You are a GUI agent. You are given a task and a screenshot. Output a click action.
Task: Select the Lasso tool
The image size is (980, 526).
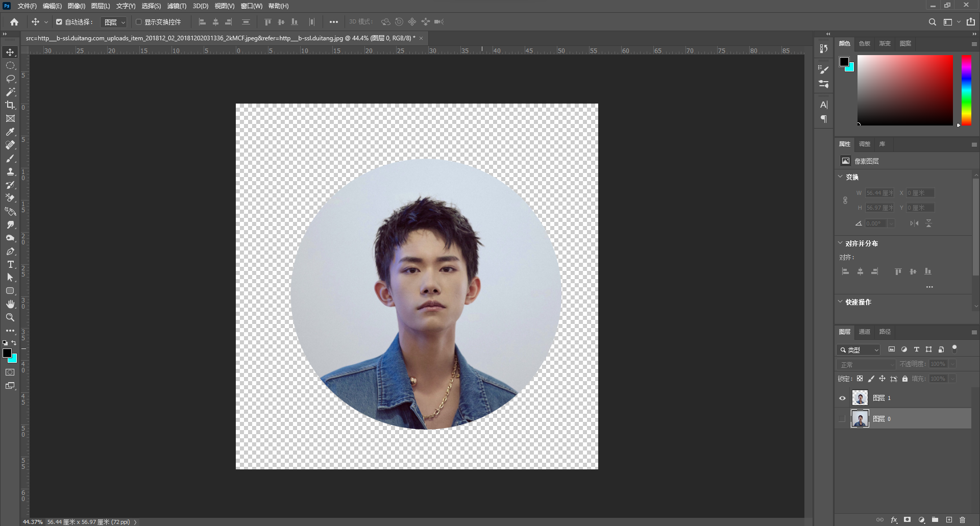[10, 79]
